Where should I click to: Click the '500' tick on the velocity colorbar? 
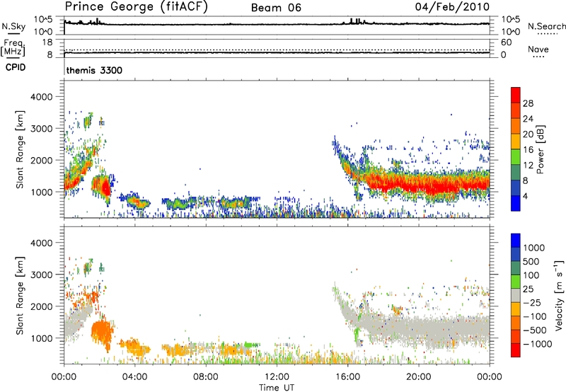coord(531,262)
